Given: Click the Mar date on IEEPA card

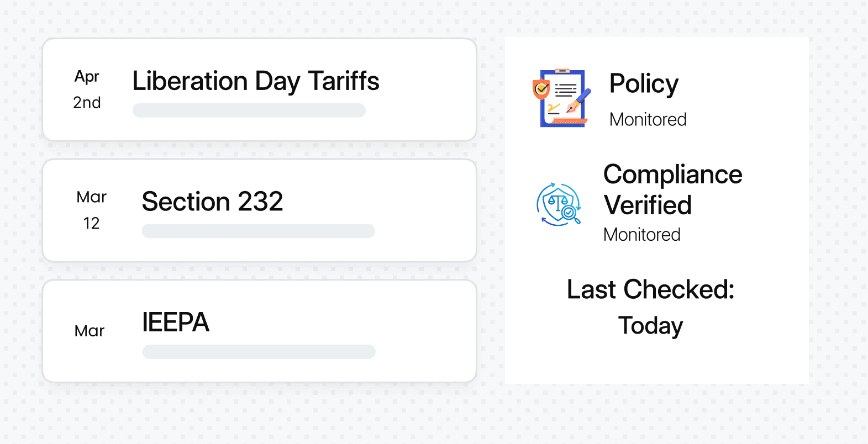Looking at the screenshot, I should (x=90, y=331).
